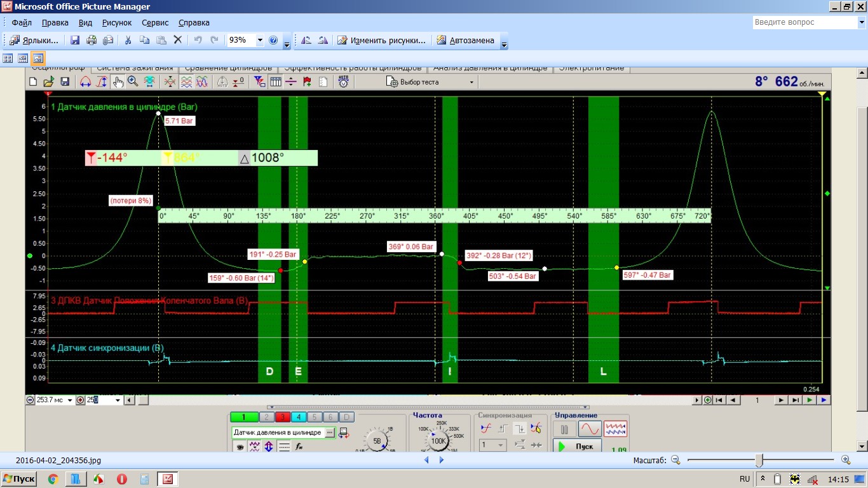Click the Масштаб zoom slider handle
This screenshot has width=868, height=488.
759,460
